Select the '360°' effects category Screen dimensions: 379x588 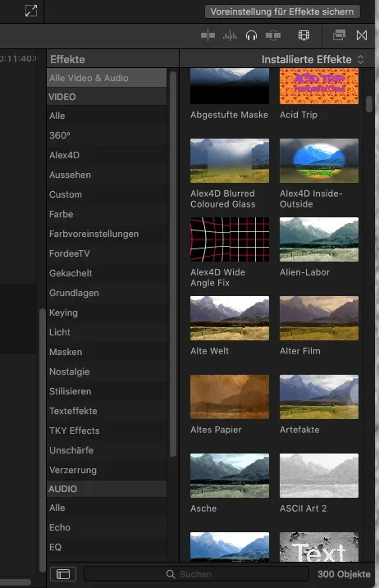pos(107,135)
